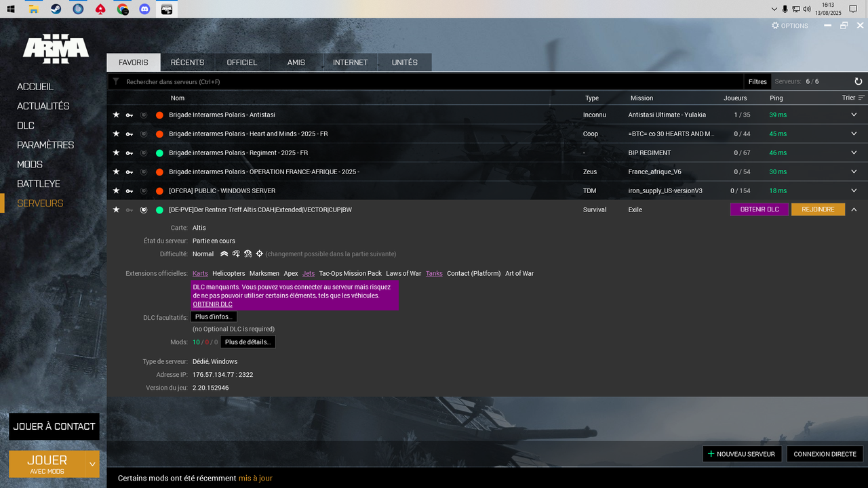Select the Filtres funnel icon
The image size is (868, 488).
pos(115,81)
